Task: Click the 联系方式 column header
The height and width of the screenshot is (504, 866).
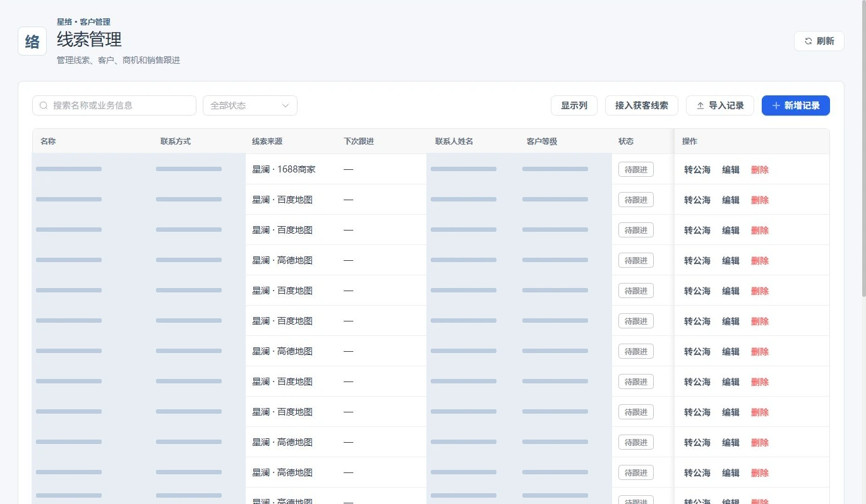Action: pyautogui.click(x=176, y=141)
